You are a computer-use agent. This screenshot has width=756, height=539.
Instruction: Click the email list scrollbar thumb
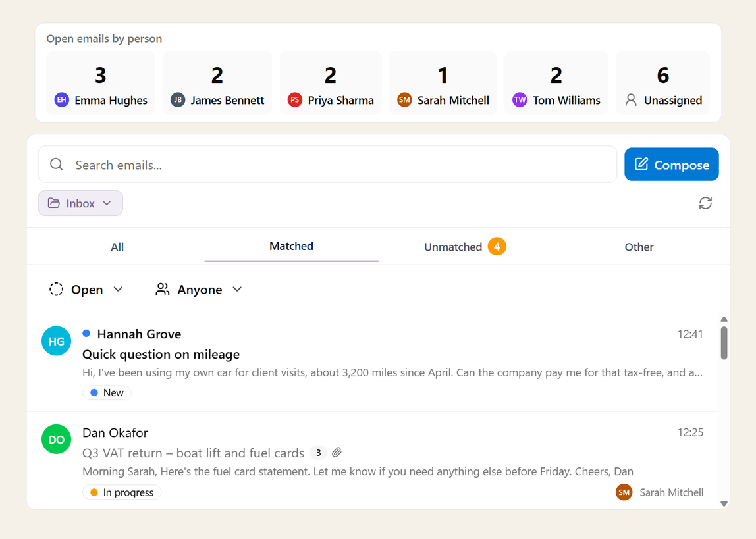point(724,343)
